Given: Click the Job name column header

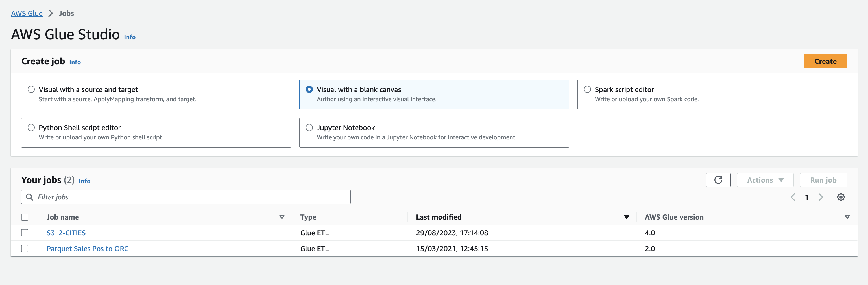Looking at the screenshot, I should 63,217.
